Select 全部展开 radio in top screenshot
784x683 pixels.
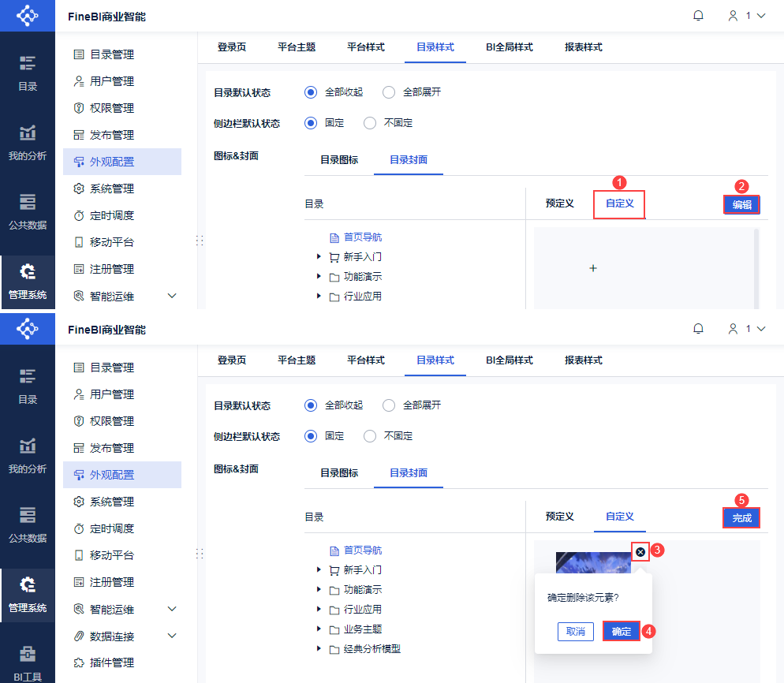pyautogui.click(x=389, y=92)
